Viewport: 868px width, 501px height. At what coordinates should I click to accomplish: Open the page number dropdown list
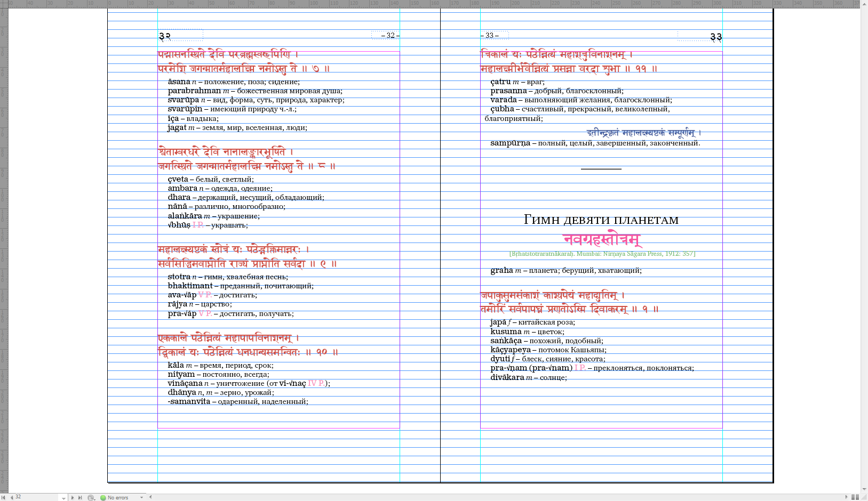click(x=63, y=497)
